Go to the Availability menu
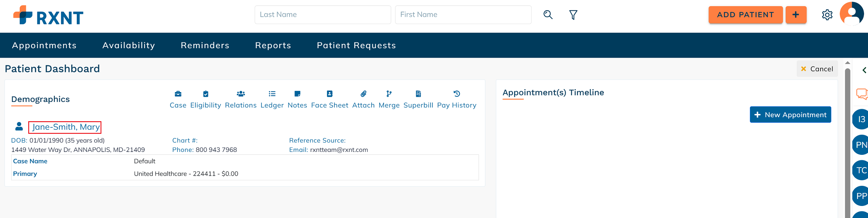868x218 pixels. click(129, 45)
